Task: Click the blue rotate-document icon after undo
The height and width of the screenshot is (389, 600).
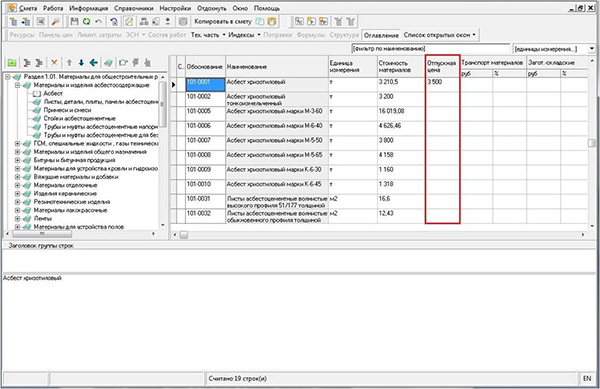Action: [114, 21]
